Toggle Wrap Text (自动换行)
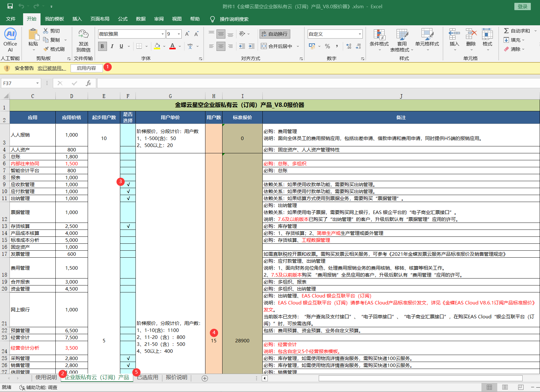 [275, 34]
